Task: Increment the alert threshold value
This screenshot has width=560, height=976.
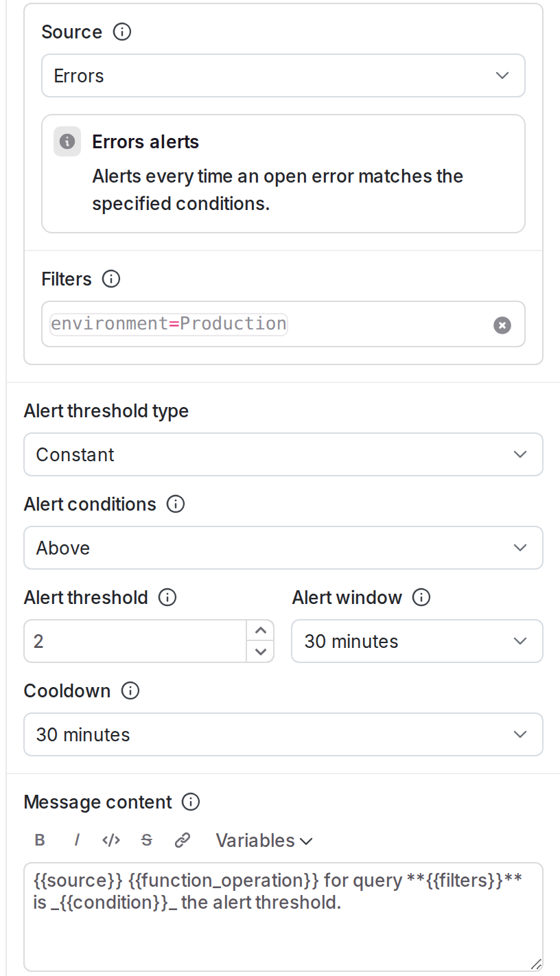Action: click(260, 630)
